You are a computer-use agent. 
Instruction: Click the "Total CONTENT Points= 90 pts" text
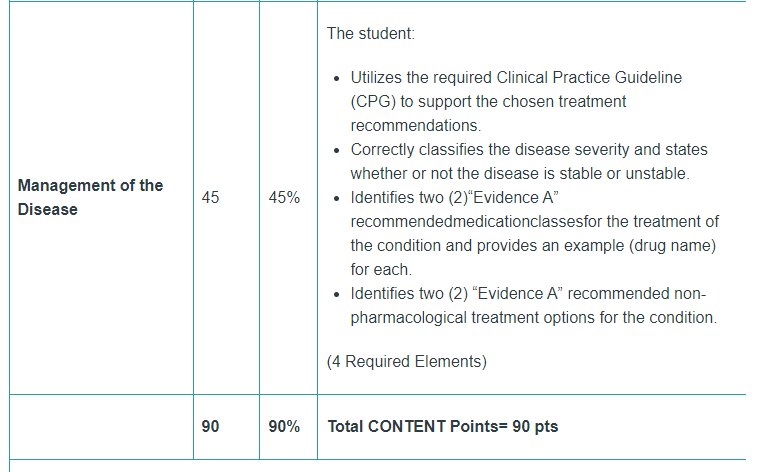443,426
